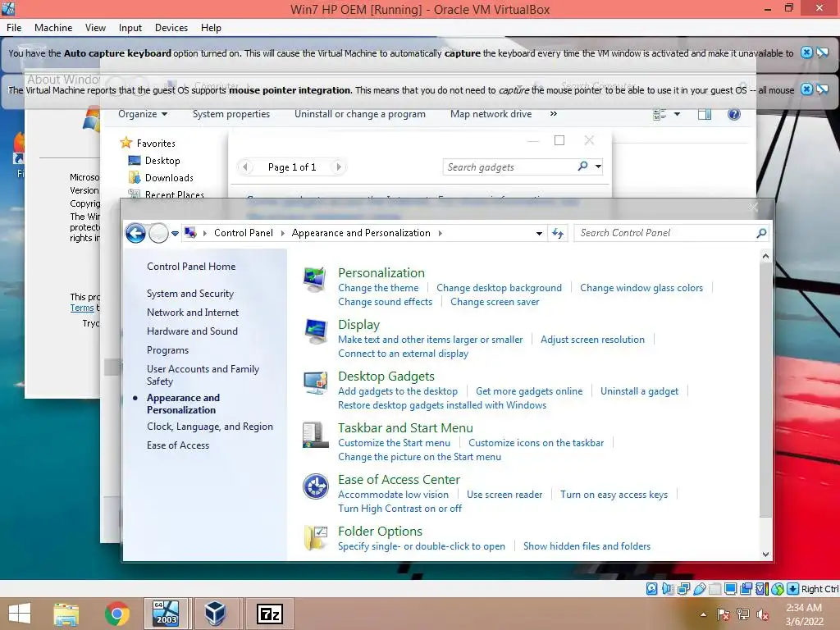This screenshot has height=630, width=840.
Task: Click the Control Panel icon in address bar
Action: (x=190, y=232)
